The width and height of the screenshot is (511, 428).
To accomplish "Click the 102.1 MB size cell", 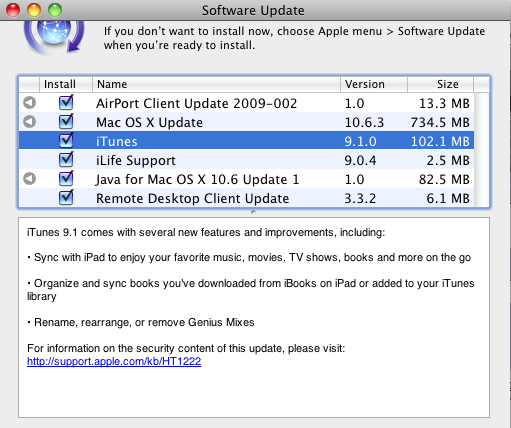I will click(x=440, y=141).
